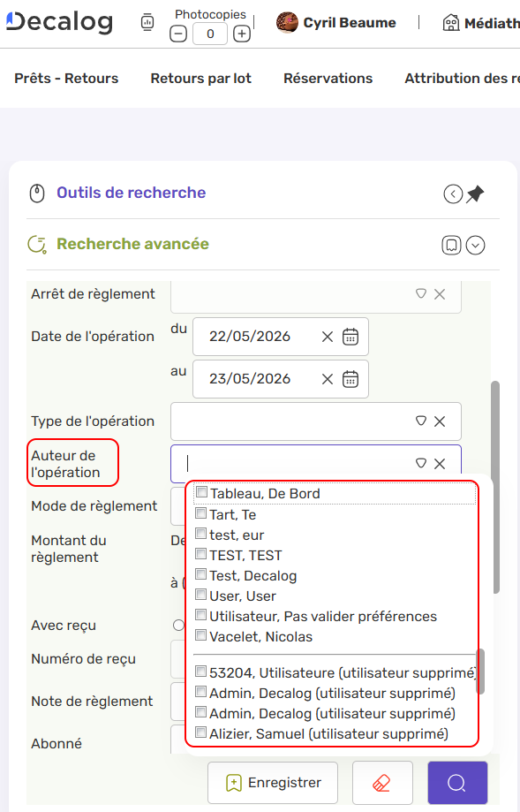Open the Arrêt de règlement dropdown arrow
This screenshot has height=812, width=520.
[x=421, y=293]
